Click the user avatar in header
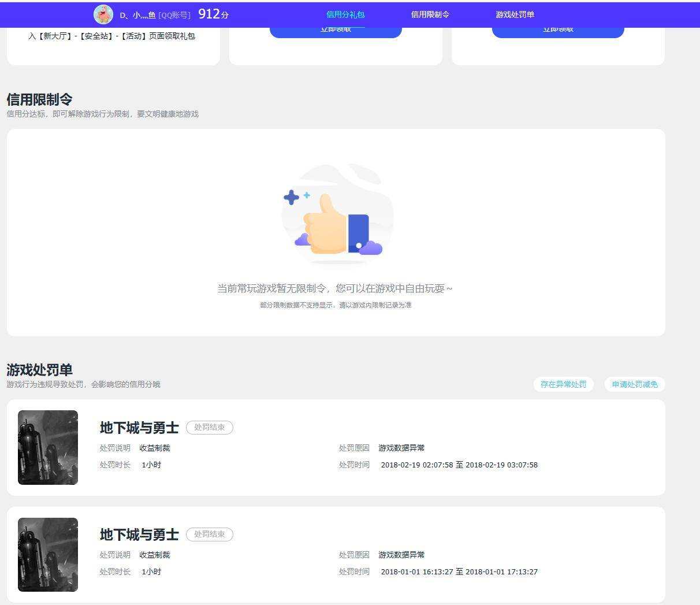Image resolution: width=700 pixels, height=605 pixels. point(103,14)
